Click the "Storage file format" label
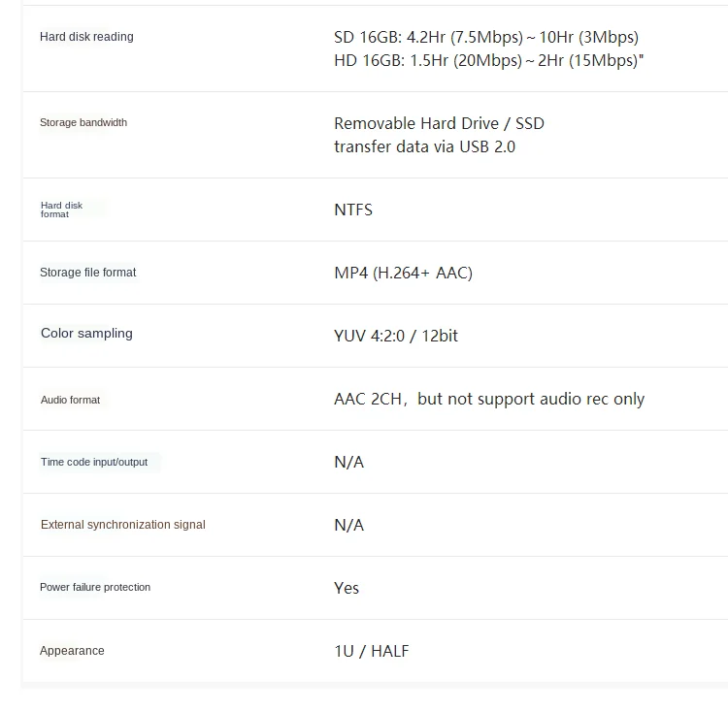Viewport: 728px width, 712px height. click(x=87, y=273)
